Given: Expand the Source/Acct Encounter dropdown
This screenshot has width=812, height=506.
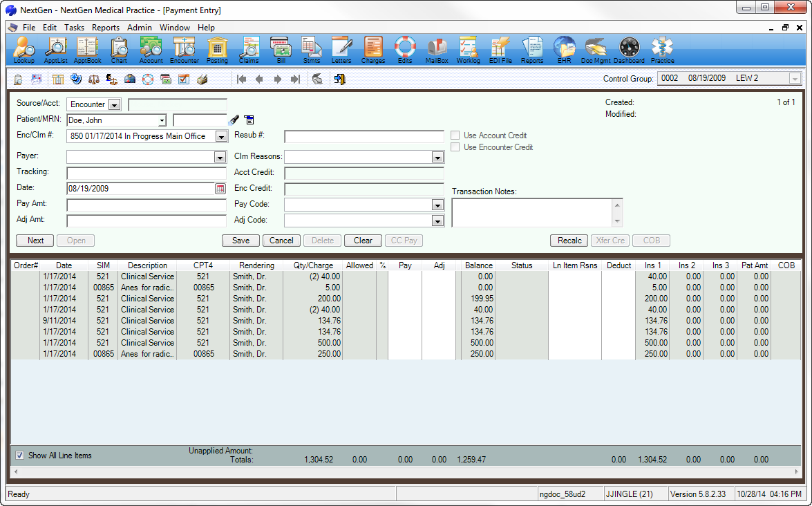Looking at the screenshot, I should click(x=115, y=104).
